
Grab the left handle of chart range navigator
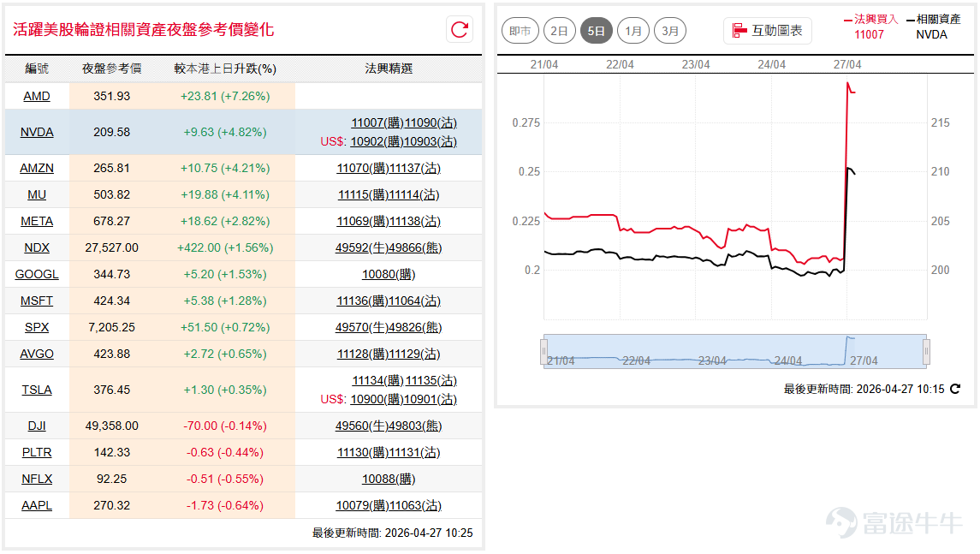tap(543, 351)
